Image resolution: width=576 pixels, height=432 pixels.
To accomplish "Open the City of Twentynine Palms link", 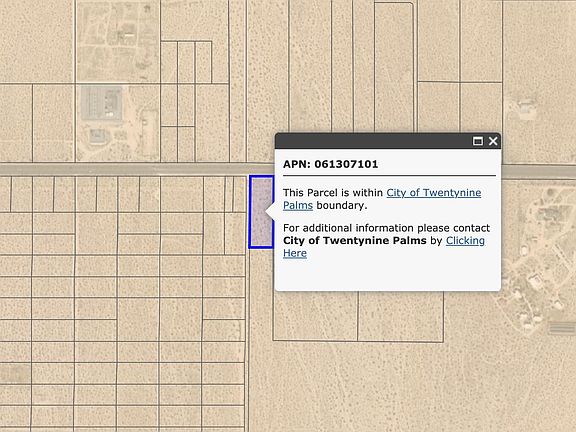I will (x=382, y=199).
